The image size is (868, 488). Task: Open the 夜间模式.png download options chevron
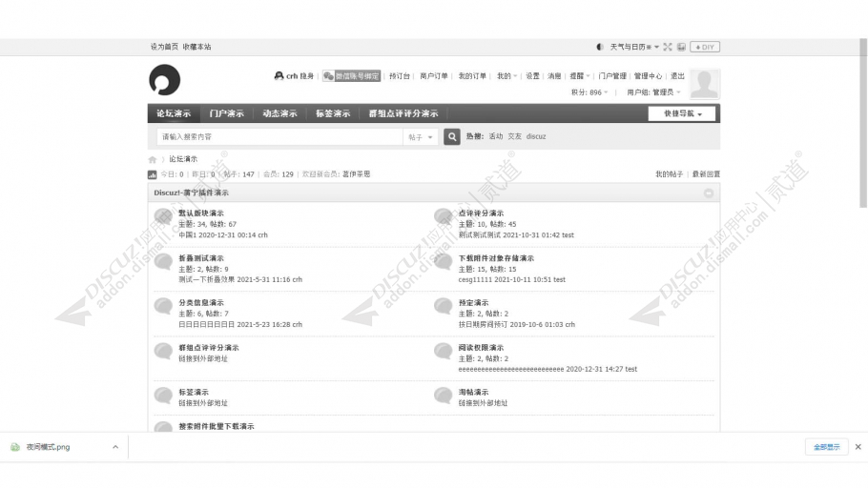[115, 447]
